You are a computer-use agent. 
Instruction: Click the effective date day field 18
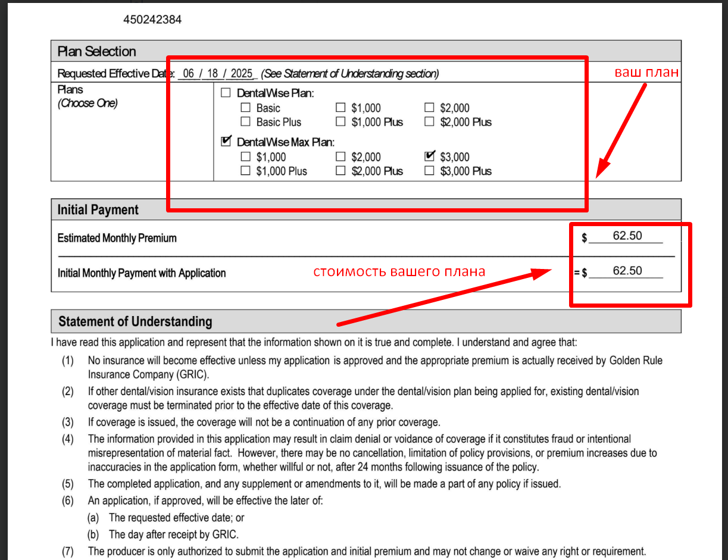213,74
